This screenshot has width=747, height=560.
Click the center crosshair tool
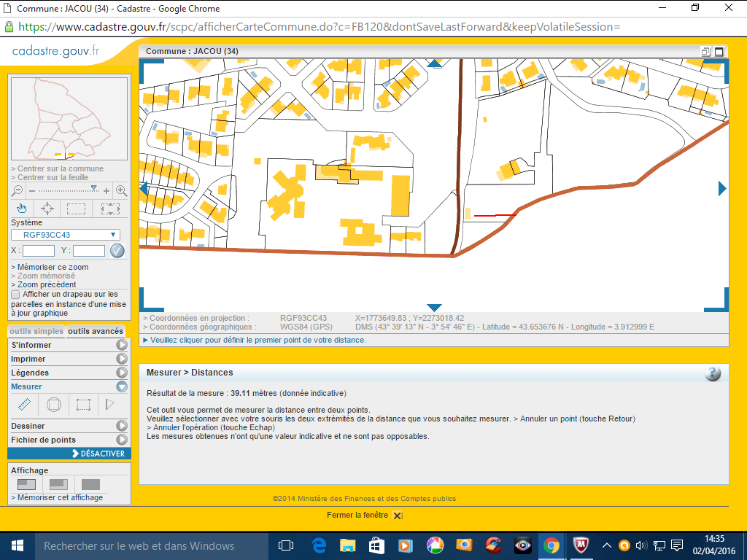(x=47, y=209)
